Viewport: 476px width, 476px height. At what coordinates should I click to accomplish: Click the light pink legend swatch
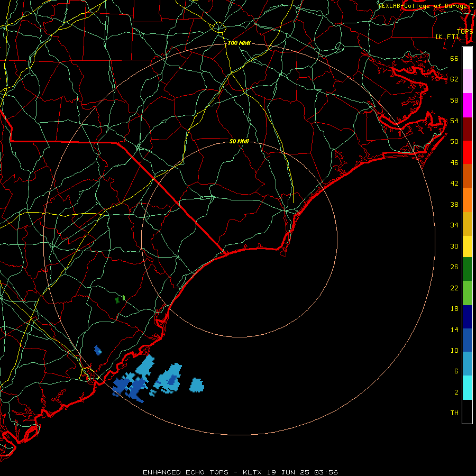click(x=467, y=81)
